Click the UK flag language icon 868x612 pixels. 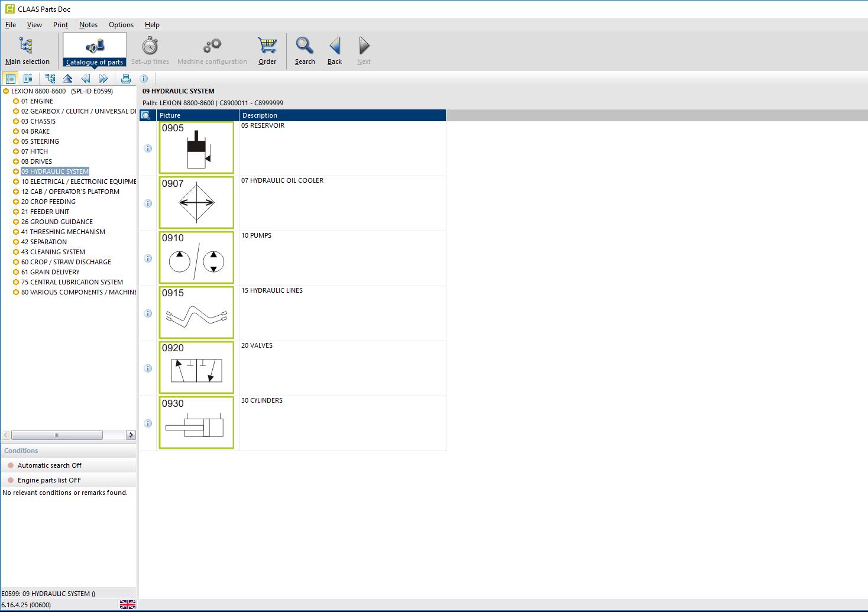(127, 604)
